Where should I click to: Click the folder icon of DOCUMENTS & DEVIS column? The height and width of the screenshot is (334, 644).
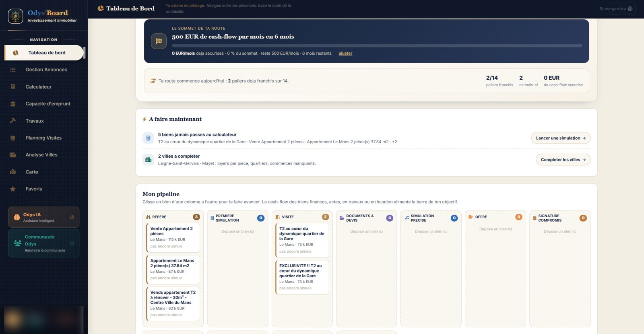342,218
